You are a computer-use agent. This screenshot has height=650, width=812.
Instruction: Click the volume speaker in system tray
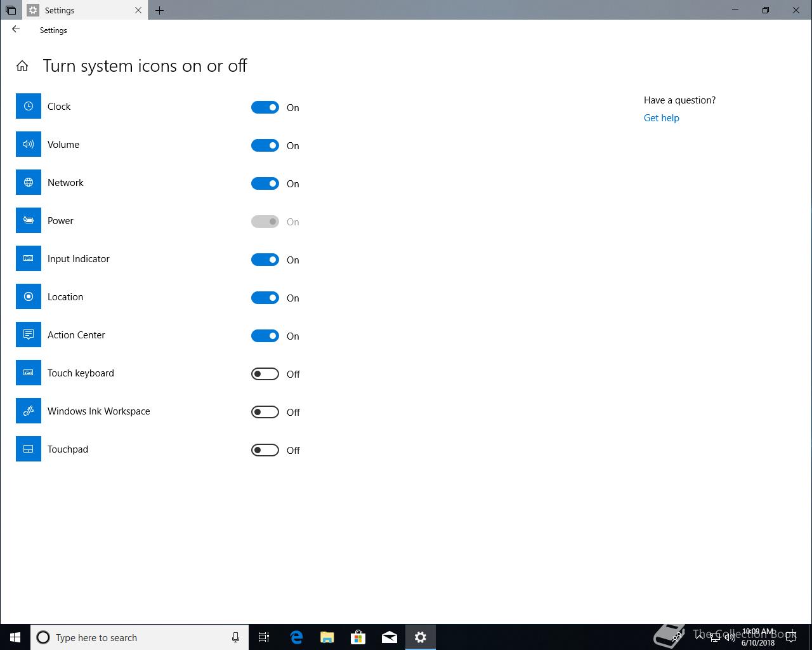[x=730, y=637]
